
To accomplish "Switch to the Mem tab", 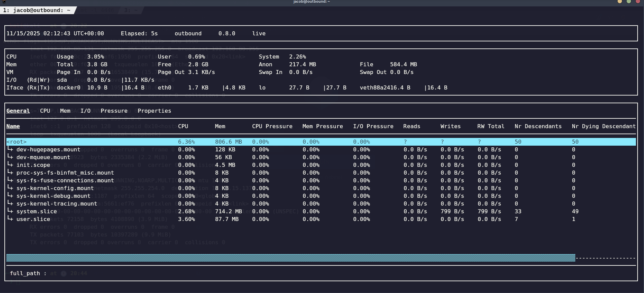I will coord(65,111).
